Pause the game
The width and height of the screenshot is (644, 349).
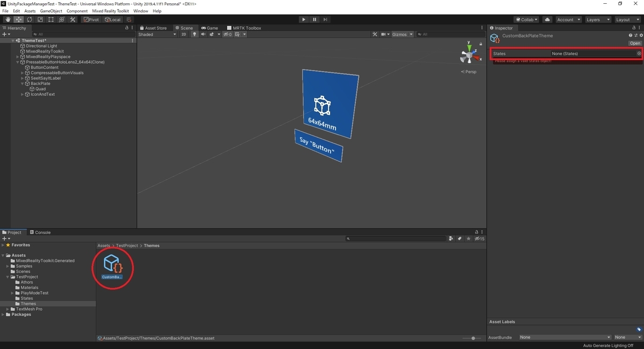pos(314,20)
